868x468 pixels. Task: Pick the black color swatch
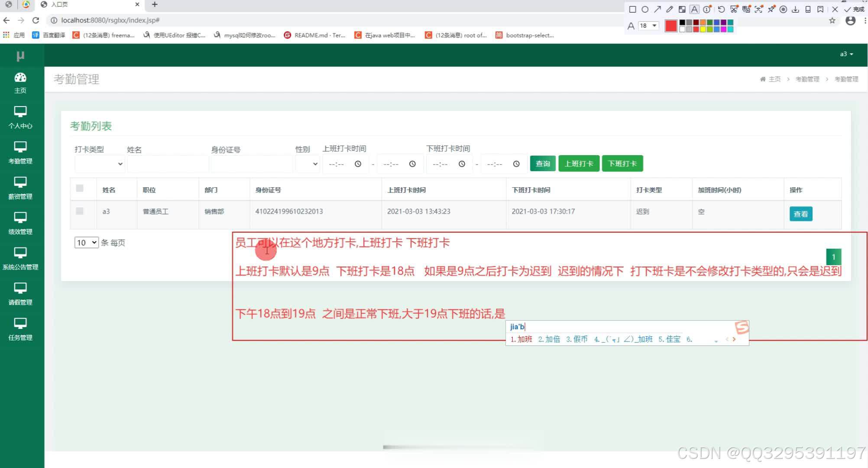click(x=682, y=23)
